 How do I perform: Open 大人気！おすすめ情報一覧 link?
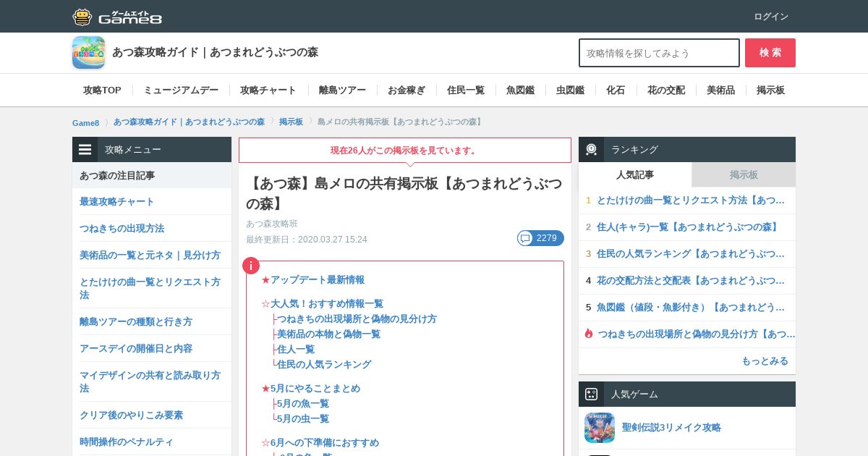(327, 303)
